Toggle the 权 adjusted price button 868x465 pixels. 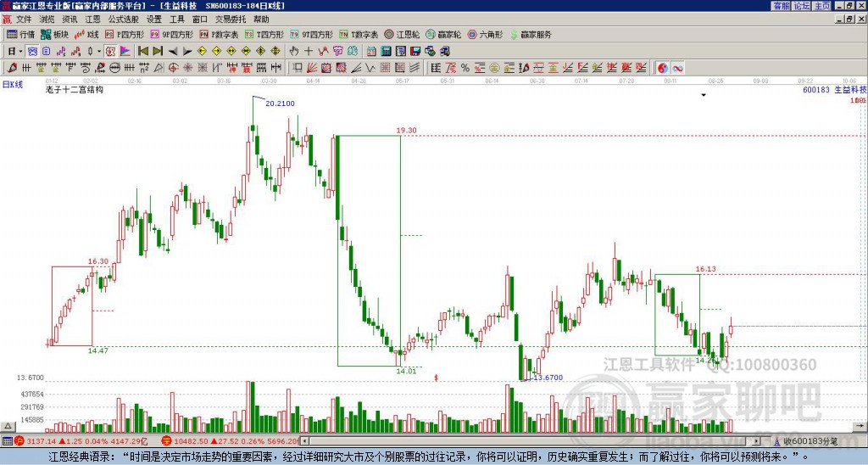click(x=110, y=52)
